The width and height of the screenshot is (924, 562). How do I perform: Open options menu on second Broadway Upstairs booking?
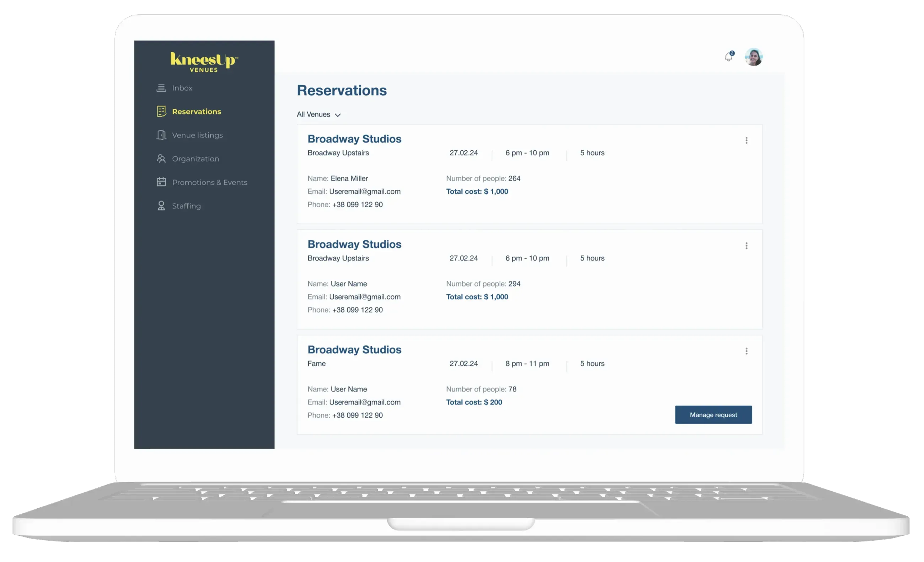(x=746, y=246)
